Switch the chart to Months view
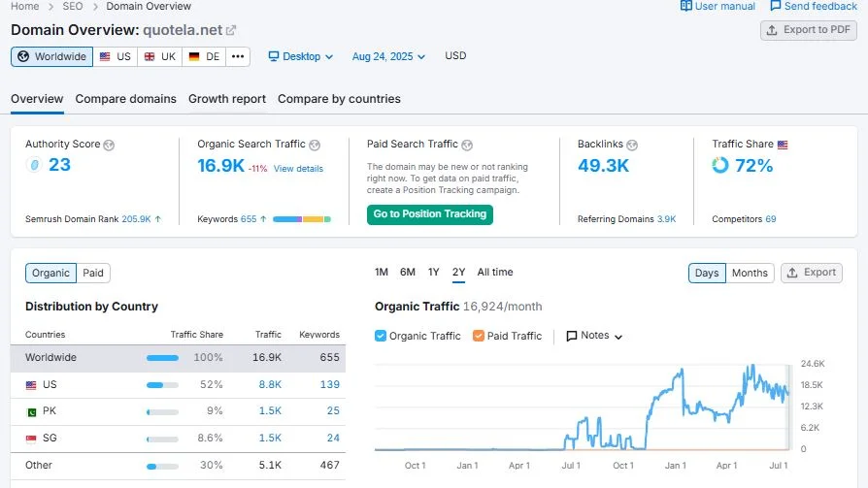Image resolution: width=868 pixels, height=488 pixels. (x=749, y=273)
